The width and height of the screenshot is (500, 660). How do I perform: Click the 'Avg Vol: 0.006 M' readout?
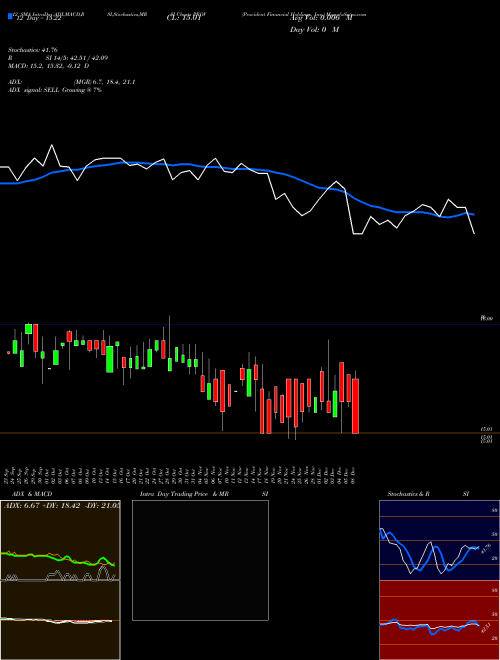[x=321, y=18]
